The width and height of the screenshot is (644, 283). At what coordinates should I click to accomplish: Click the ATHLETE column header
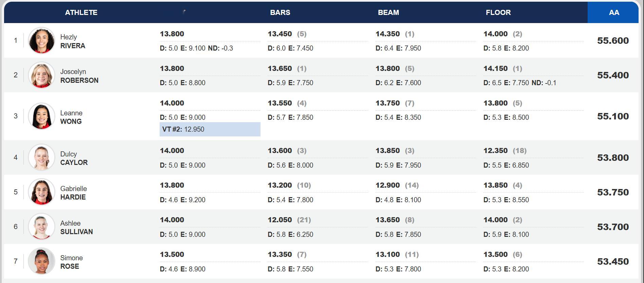(x=81, y=13)
